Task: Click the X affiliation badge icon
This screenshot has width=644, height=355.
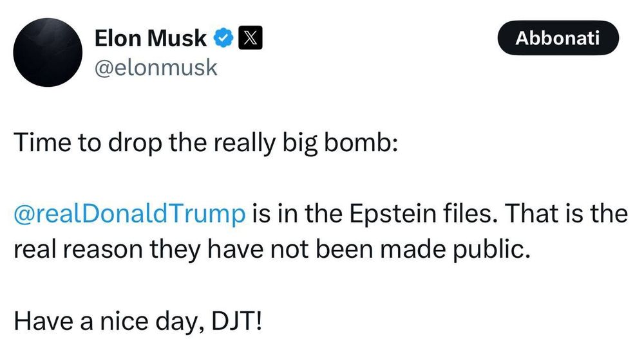Action: point(249,40)
